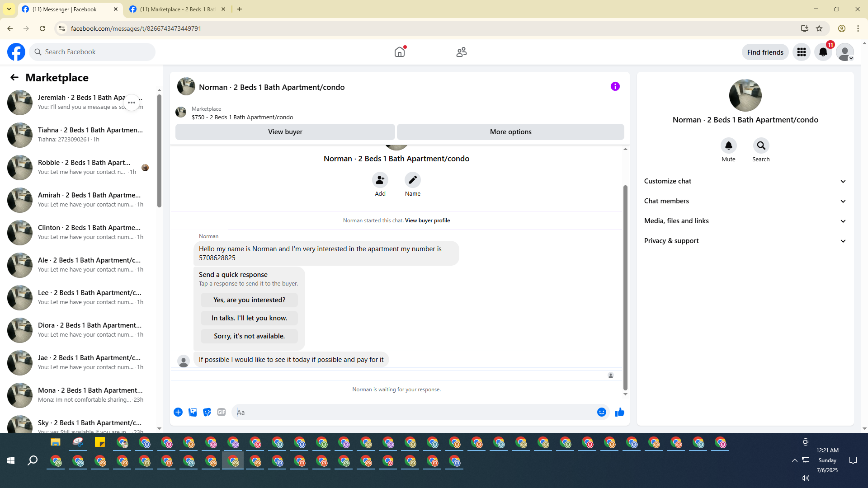Click the GIF icon in composer
868x488 pixels.
click(x=221, y=412)
